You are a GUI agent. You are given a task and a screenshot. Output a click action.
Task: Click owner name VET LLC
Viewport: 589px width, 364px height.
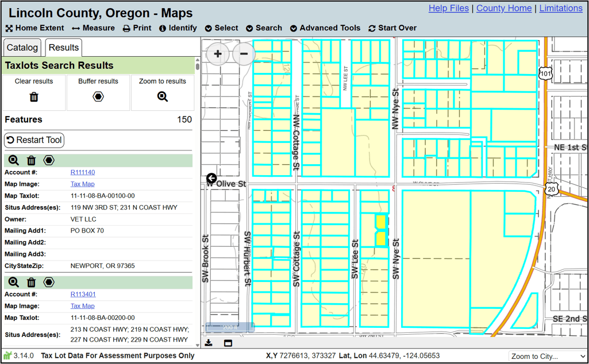[x=83, y=219]
